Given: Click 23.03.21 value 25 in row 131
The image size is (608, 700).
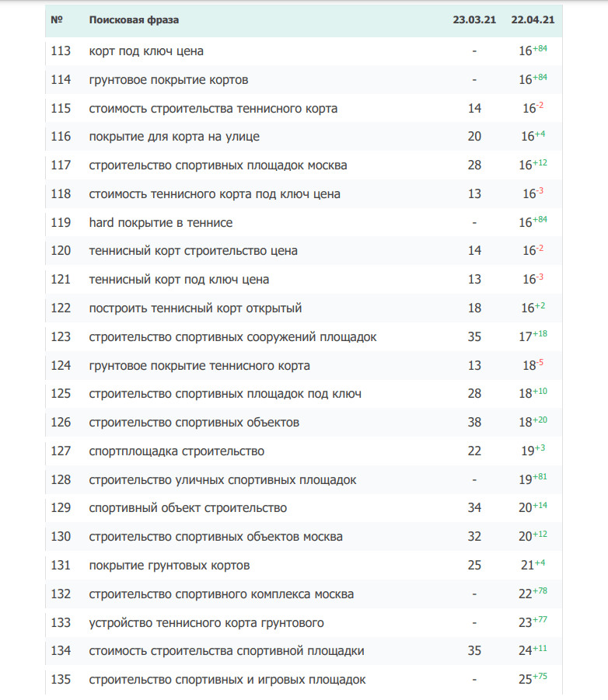Looking at the screenshot, I should [474, 565].
